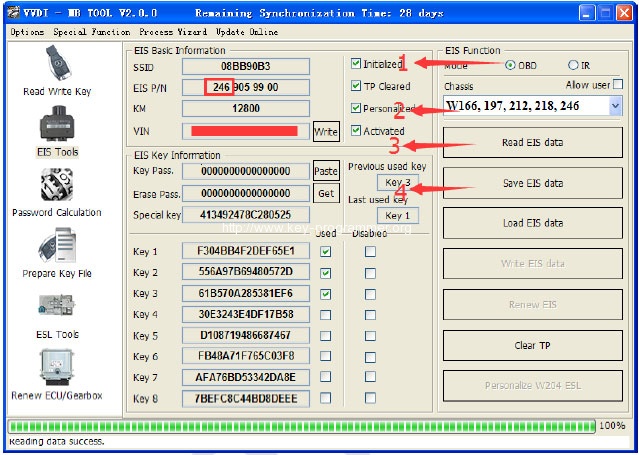This screenshot has width=639, height=455.
Task: Enable the Allow user checkbox
Action: (x=618, y=84)
